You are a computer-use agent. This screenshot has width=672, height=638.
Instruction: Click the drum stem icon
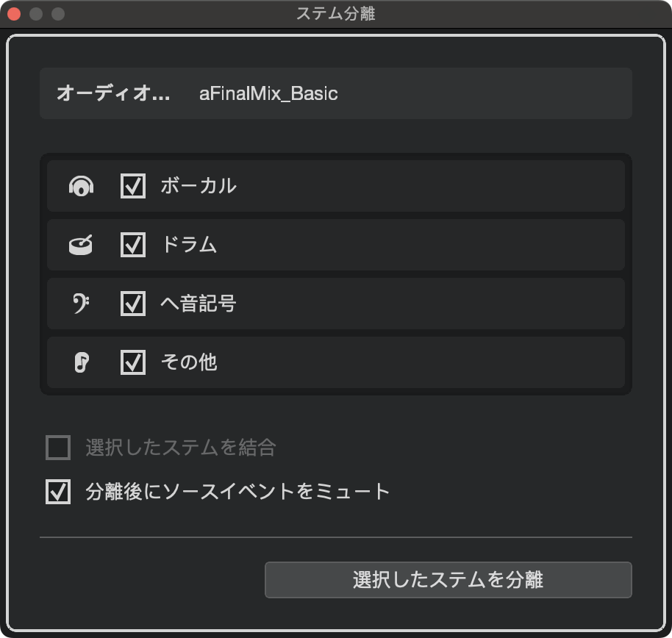click(81, 245)
